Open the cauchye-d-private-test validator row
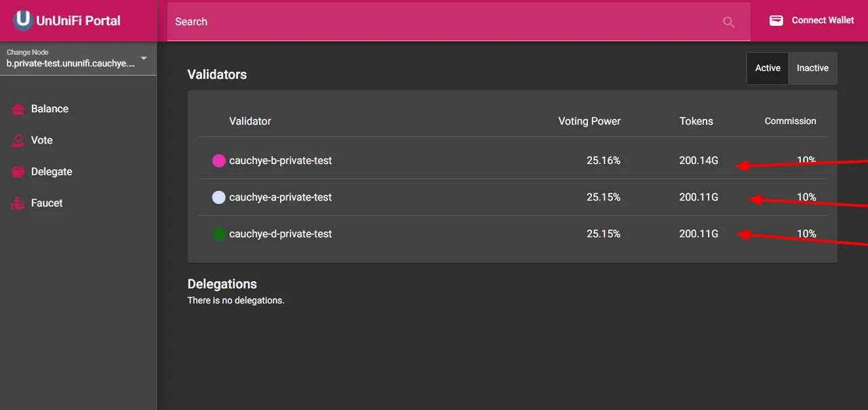Viewport: 868px width, 410px height. pos(513,234)
